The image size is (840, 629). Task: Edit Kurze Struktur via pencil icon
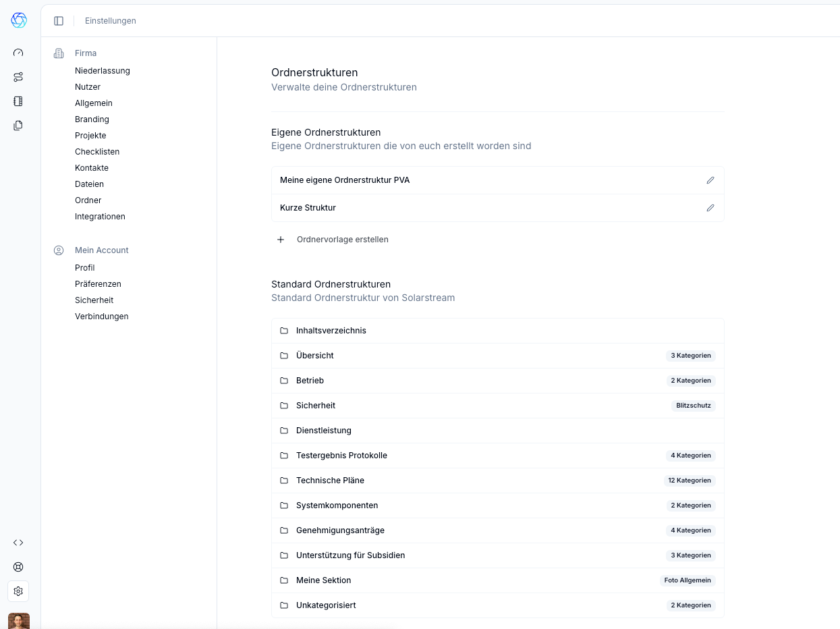(x=710, y=208)
